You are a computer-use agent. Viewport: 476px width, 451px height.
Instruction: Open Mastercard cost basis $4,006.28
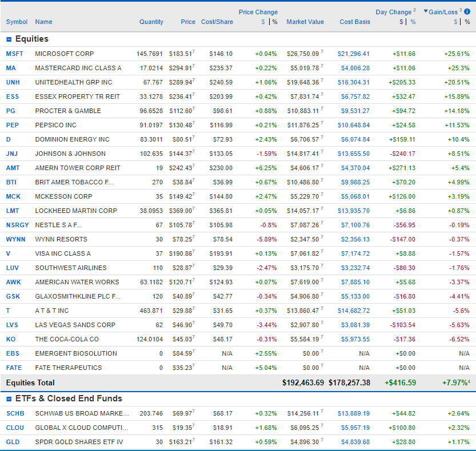355,69
